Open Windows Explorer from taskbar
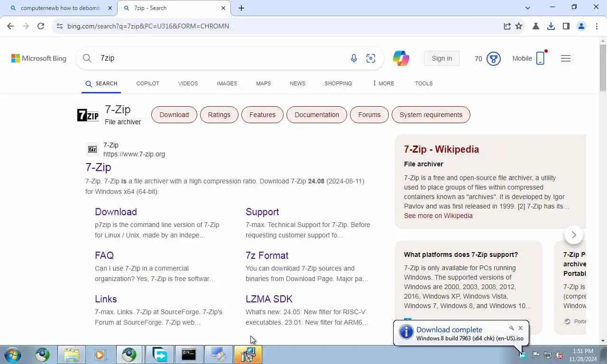 click(72, 355)
